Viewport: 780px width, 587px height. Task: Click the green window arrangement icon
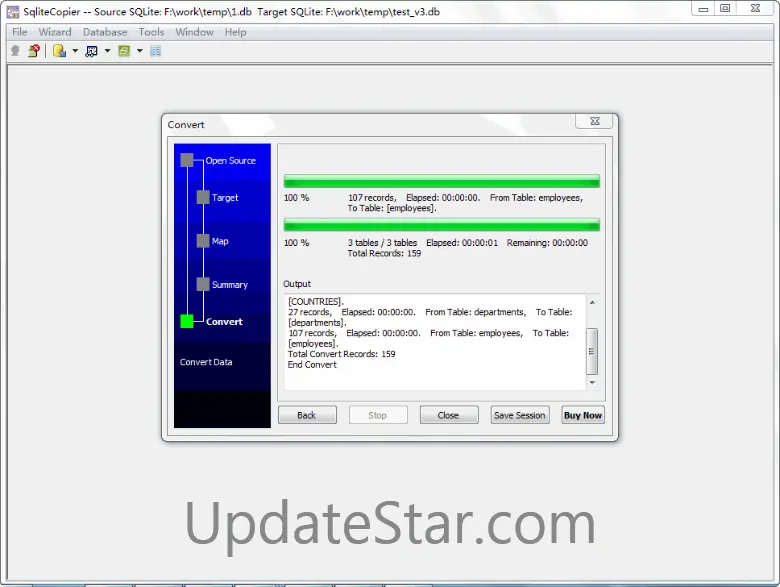[124, 51]
